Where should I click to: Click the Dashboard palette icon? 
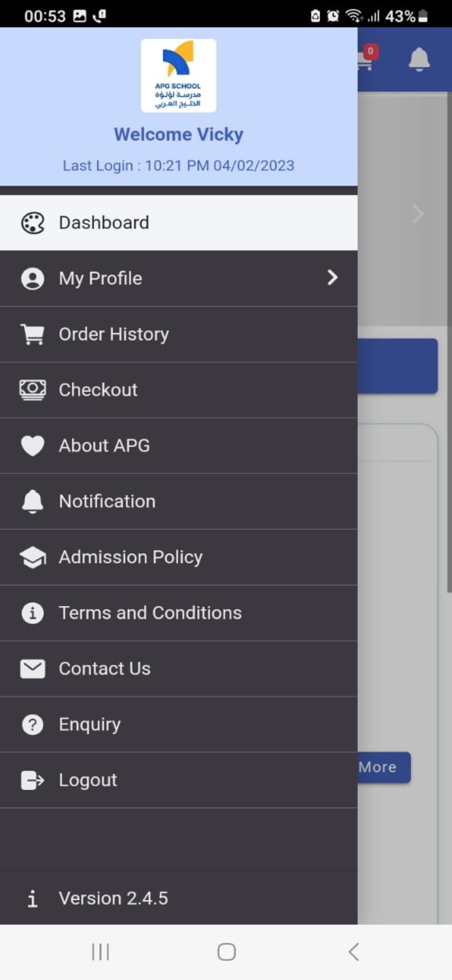tap(33, 223)
